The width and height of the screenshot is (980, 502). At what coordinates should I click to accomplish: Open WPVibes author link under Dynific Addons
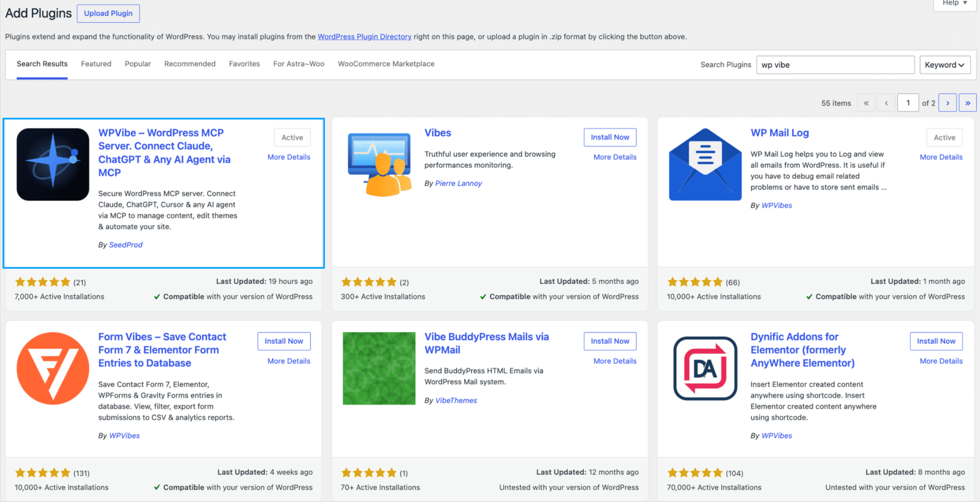tap(777, 436)
